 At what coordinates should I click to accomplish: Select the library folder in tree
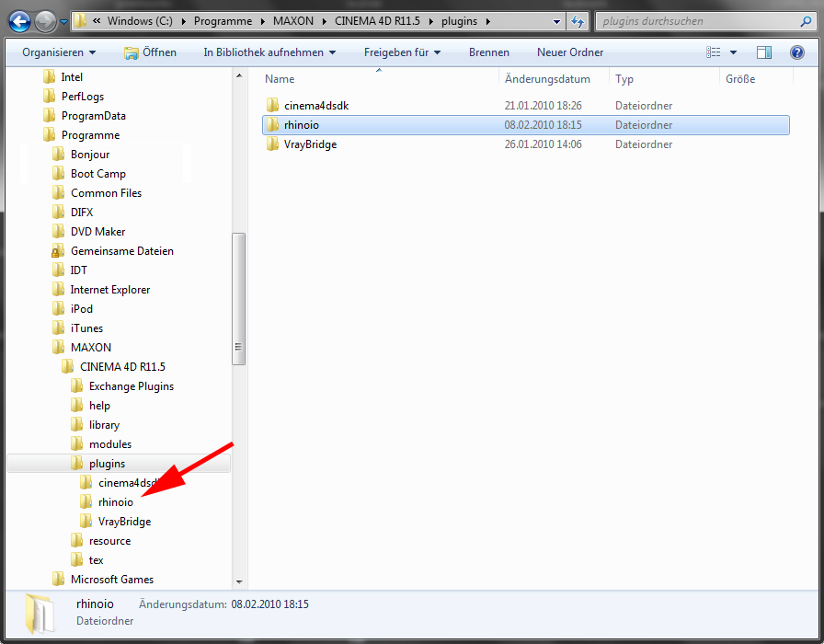tap(95, 425)
